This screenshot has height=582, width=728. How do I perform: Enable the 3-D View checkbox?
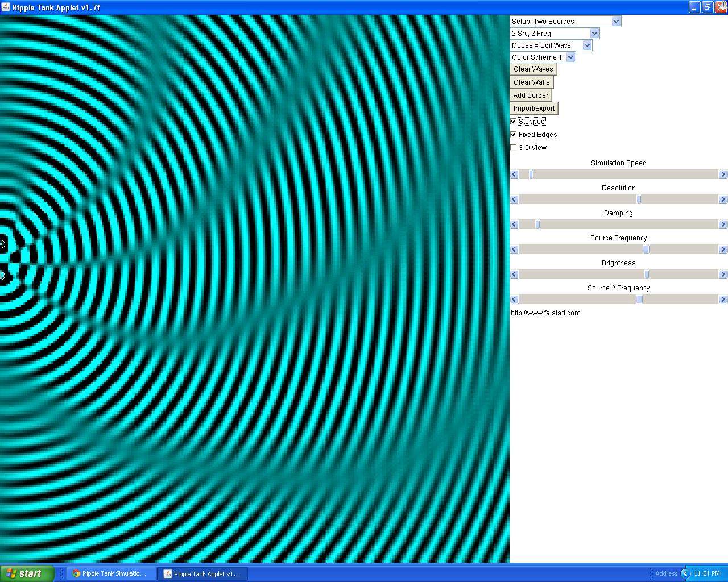pyautogui.click(x=514, y=148)
